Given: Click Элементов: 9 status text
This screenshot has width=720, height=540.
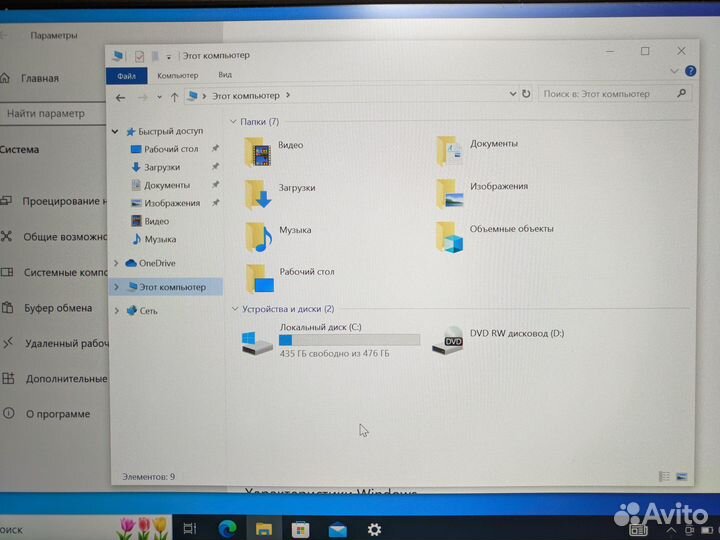Looking at the screenshot, I should (x=148, y=477).
